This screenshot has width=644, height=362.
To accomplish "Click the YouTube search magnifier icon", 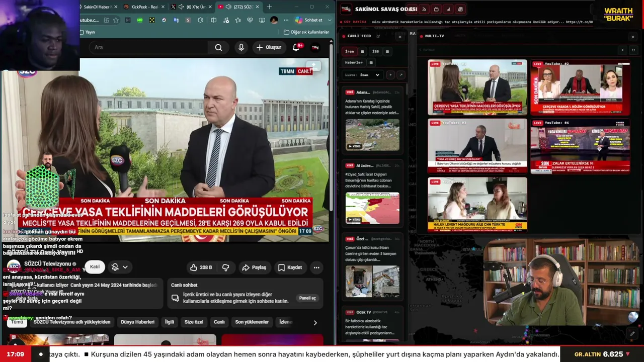I will tap(218, 47).
